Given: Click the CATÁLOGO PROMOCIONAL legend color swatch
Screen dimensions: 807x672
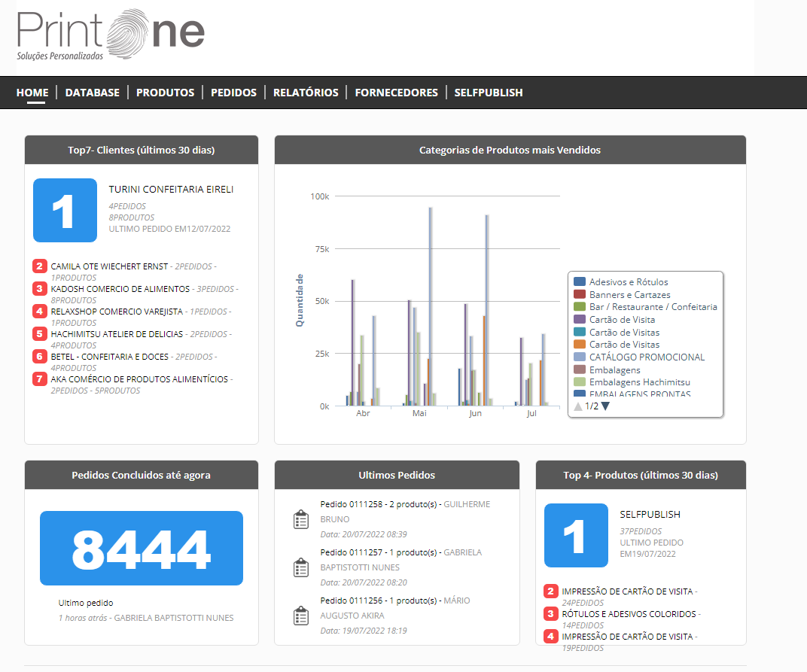Looking at the screenshot, I should (x=580, y=357).
